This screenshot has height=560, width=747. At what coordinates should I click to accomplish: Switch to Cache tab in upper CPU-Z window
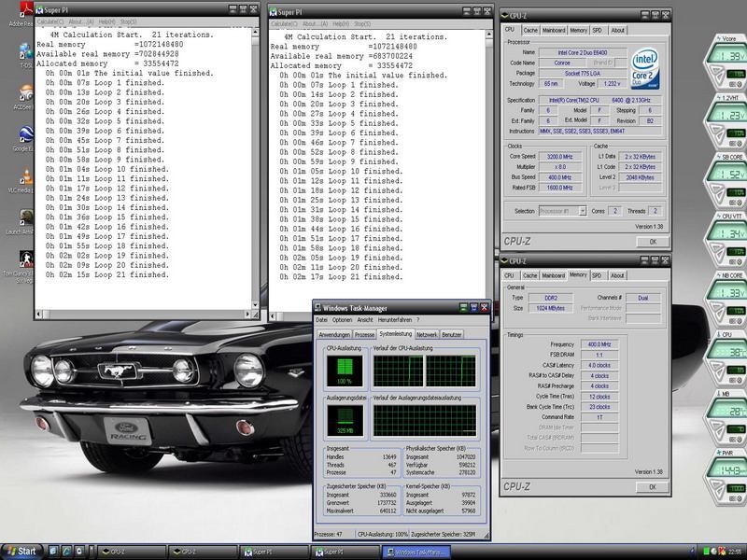(x=530, y=30)
